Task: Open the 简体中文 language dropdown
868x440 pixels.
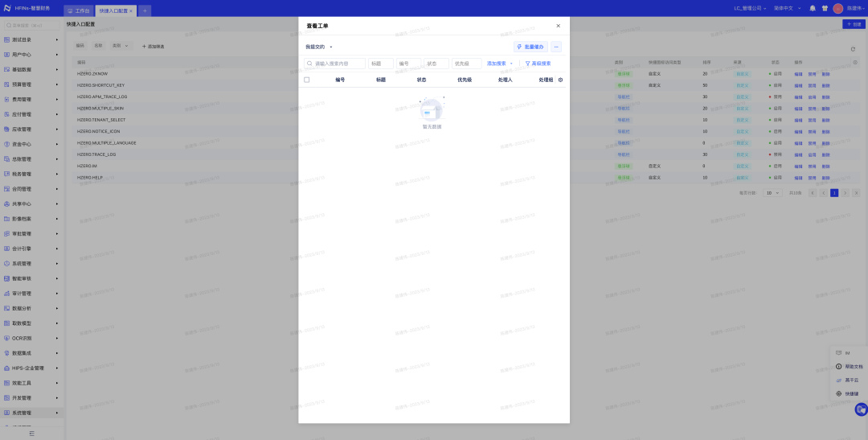Action: click(x=785, y=8)
